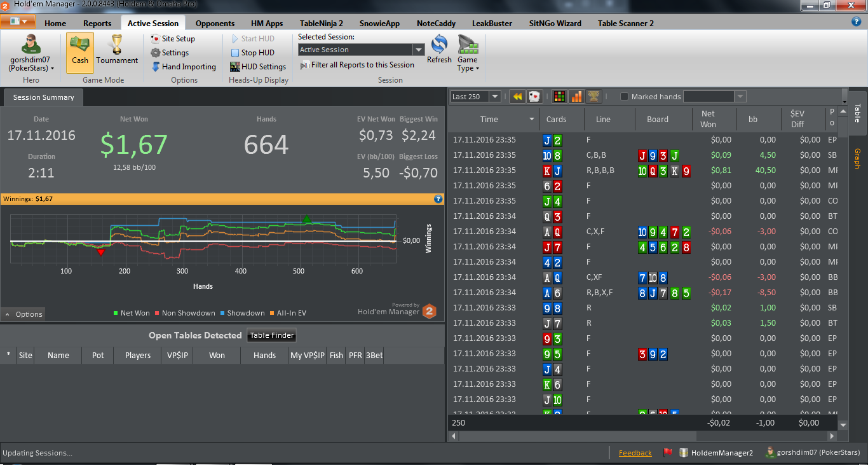868x465 pixels.
Task: Open the Winnings graph help icon
Action: click(438, 199)
